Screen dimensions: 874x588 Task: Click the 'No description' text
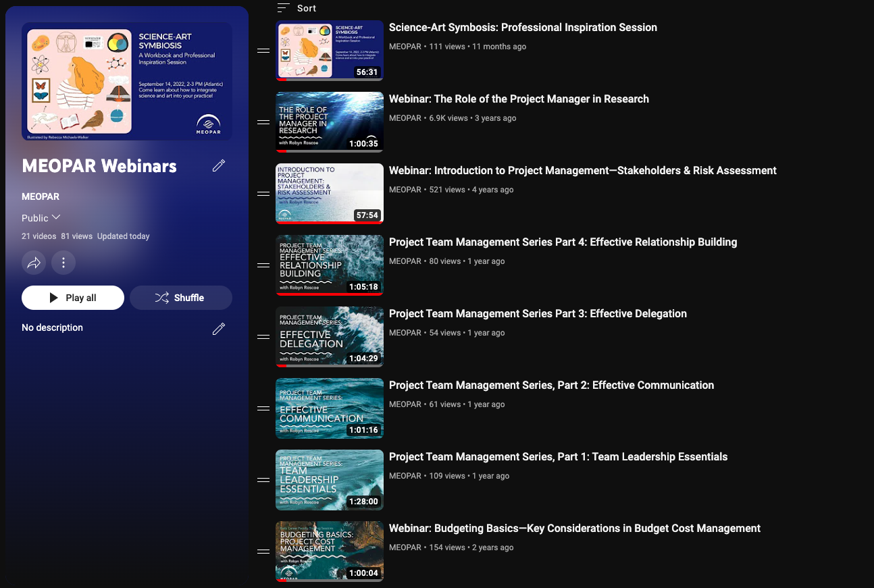click(x=52, y=327)
